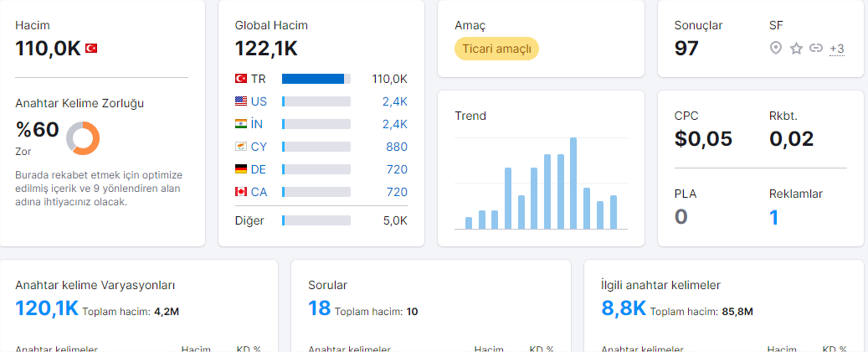Click the SF label
868x352 pixels.
coord(776,25)
